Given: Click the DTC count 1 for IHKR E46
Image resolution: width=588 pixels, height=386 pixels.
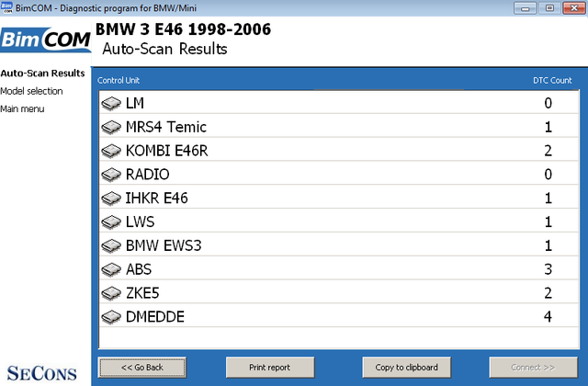Looking at the screenshot, I should (x=548, y=199).
